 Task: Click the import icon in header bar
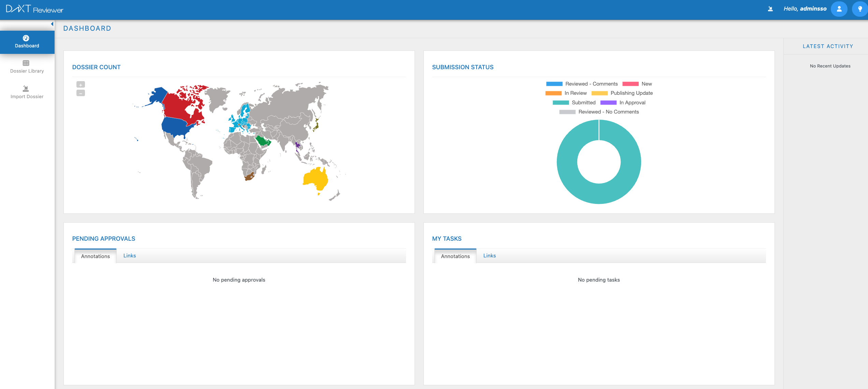[x=770, y=9]
